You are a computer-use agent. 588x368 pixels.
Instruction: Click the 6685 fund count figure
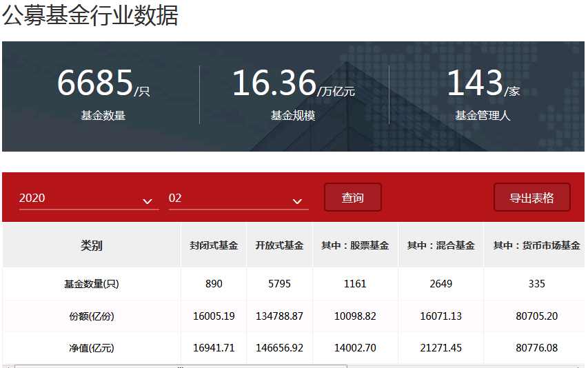[x=95, y=83]
